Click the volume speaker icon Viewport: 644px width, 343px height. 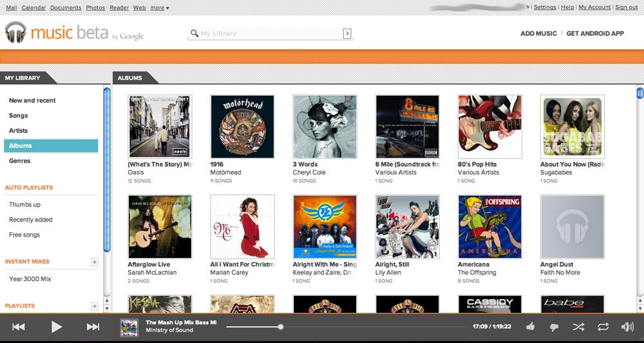click(627, 326)
